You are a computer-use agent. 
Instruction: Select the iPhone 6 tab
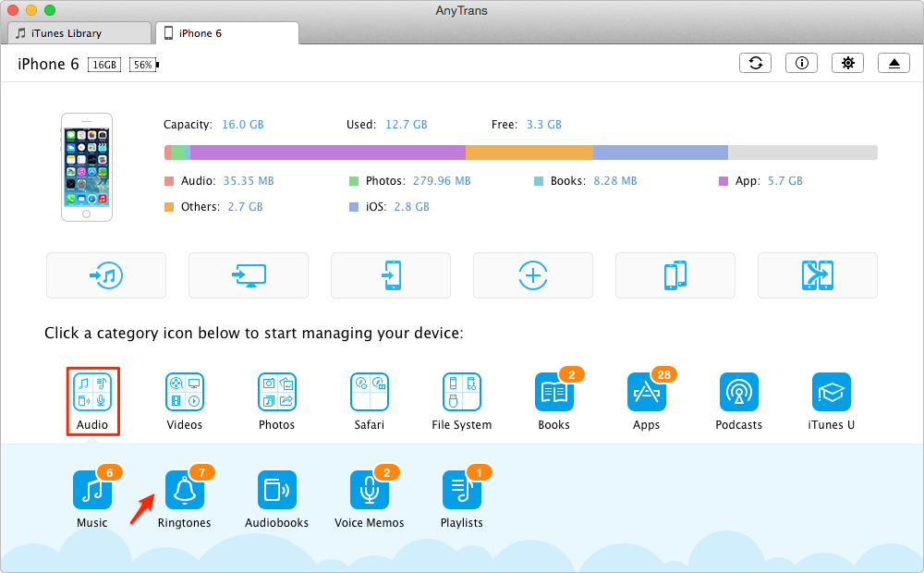pos(227,33)
